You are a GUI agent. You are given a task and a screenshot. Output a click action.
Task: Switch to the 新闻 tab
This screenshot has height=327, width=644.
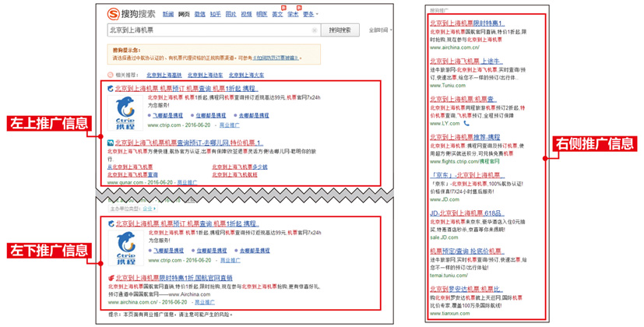click(x=168, y=14)
